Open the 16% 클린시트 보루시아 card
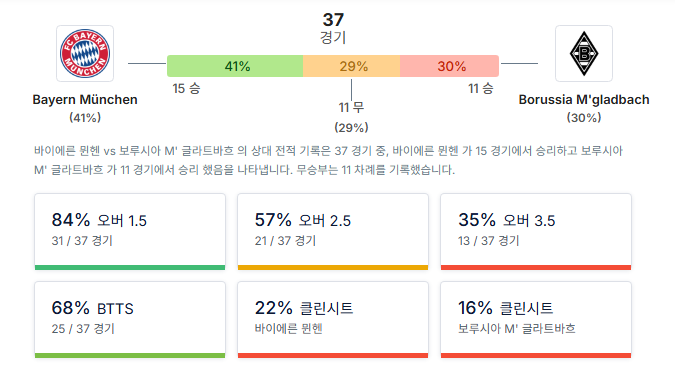Screen dimensions: 675x371 (536, 320)
